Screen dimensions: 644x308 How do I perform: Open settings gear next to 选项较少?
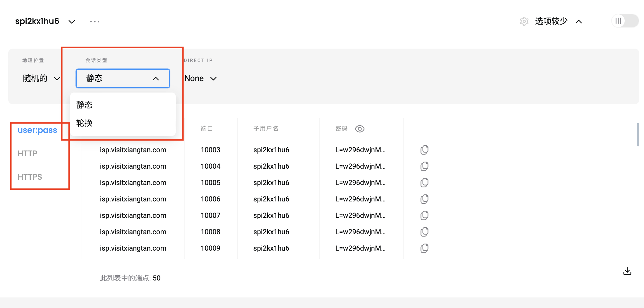524,21
